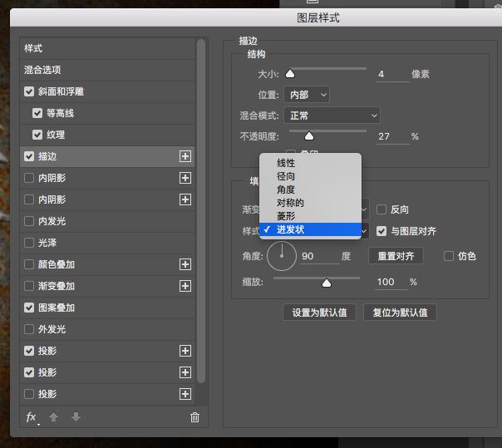Add another 颜色叠加 effect with plus icon

click(185, 264)
